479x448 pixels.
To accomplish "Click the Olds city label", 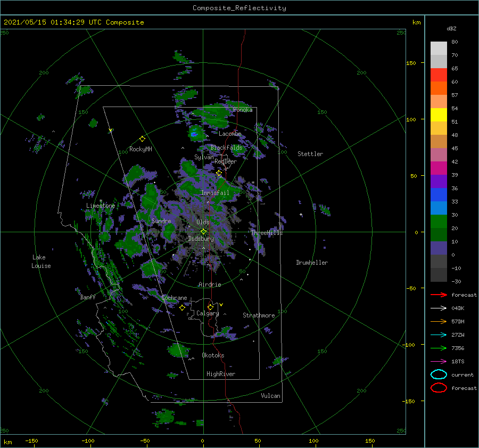I will [x=203, y=222].
